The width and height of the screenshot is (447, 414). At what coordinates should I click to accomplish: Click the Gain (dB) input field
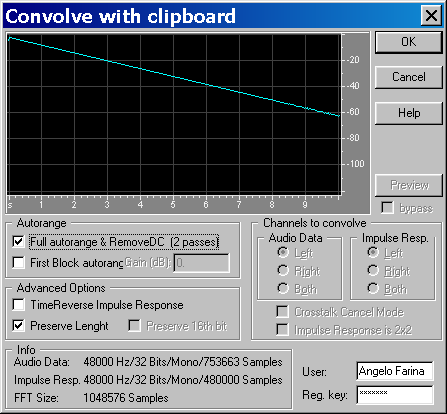pos(202,263)
